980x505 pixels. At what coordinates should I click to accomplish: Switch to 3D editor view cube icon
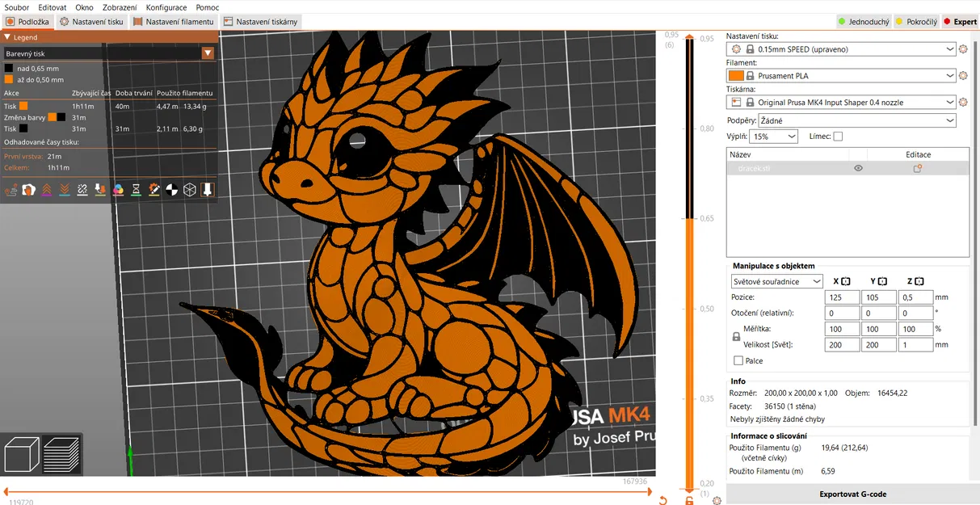tap(21, 453)
